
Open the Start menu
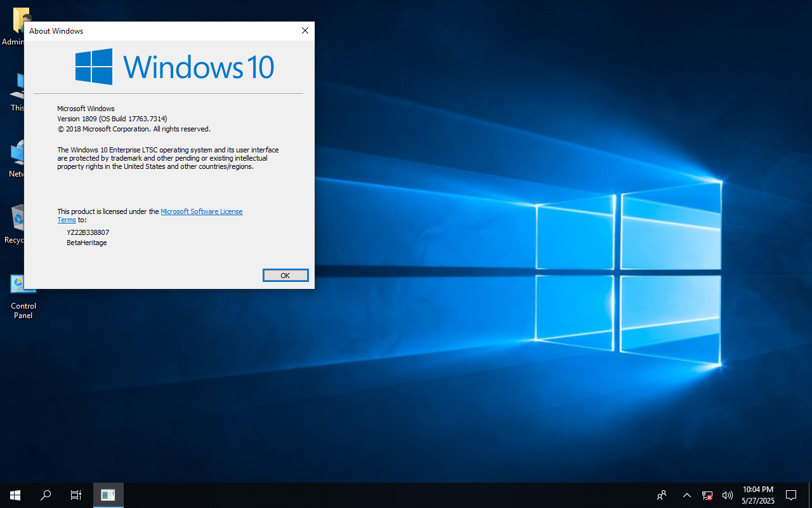[x=15, y=495]
